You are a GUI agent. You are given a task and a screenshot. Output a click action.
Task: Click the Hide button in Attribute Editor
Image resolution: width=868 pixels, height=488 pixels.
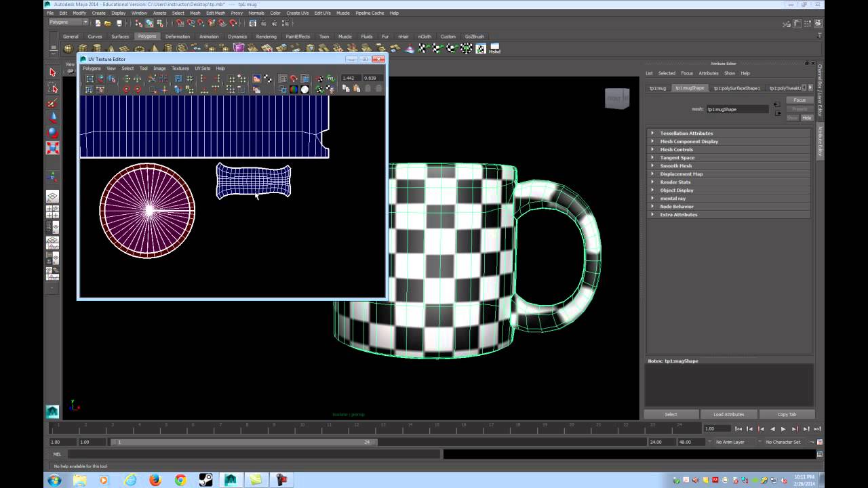click(806, 118)
